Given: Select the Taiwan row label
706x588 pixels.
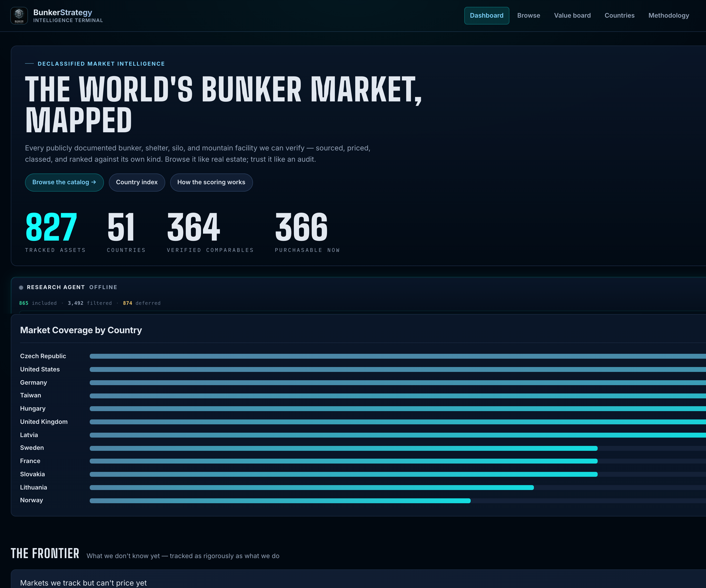Looking at the screenshot, I should tap(31, 395).
